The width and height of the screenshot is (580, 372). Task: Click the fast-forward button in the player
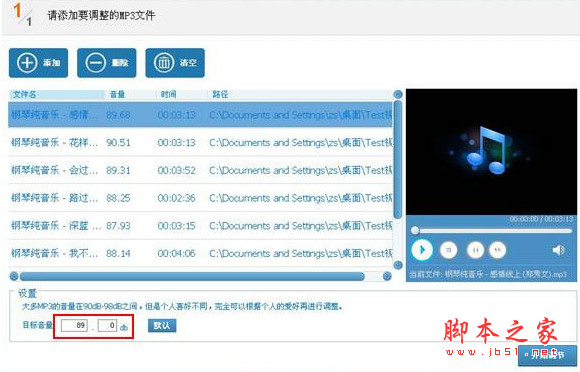point(498,250)
